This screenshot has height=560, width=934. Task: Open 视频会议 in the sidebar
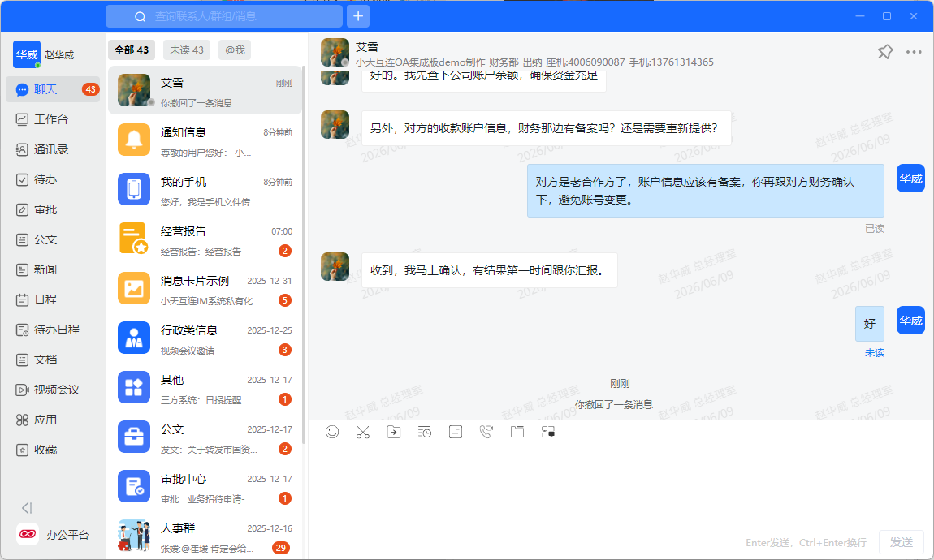pos(53,390)
